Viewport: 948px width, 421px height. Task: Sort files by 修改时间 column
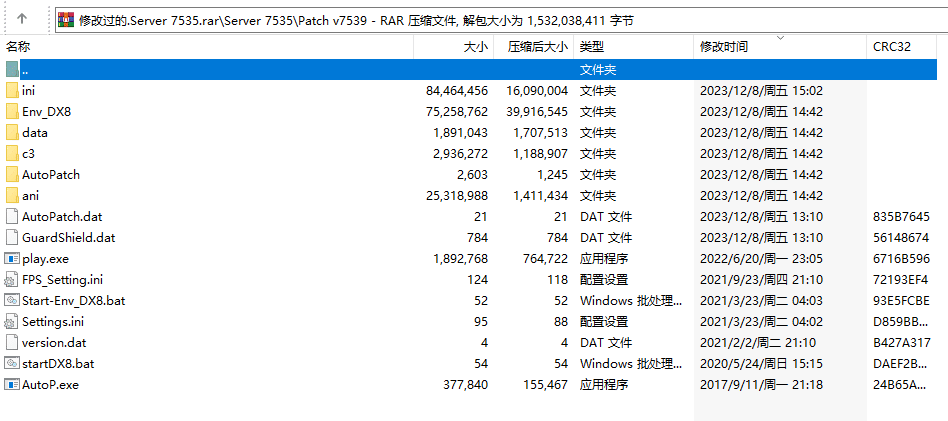(x=724, y=47)
